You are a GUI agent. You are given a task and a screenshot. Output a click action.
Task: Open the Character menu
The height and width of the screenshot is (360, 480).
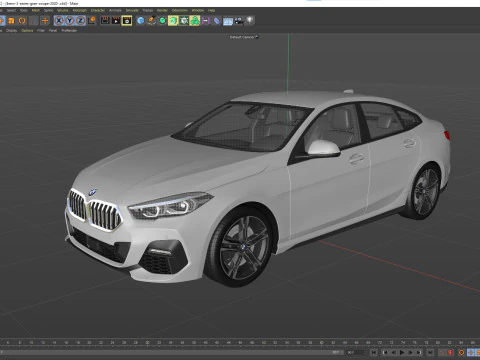click(x=98, y=10)
